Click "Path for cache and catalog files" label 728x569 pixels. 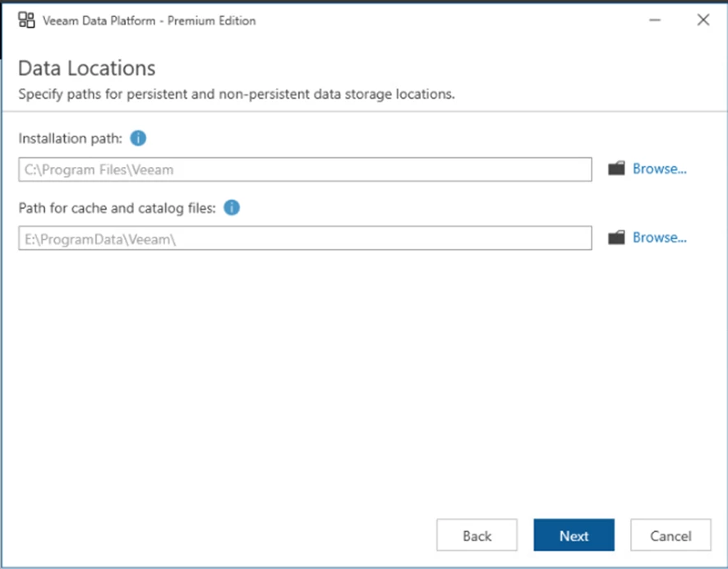pyautogui.click(x=117, y=207)
